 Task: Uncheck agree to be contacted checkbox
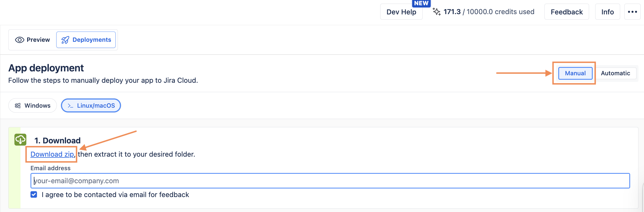34,195
